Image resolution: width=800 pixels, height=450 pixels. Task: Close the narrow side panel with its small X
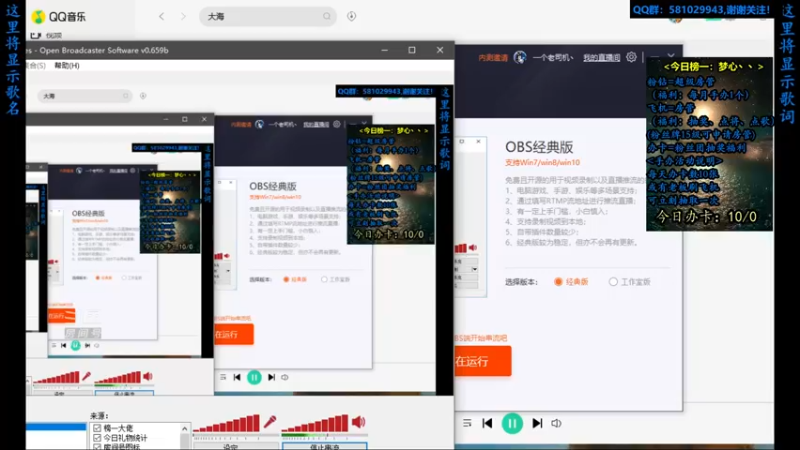click(x=479, y=141)
